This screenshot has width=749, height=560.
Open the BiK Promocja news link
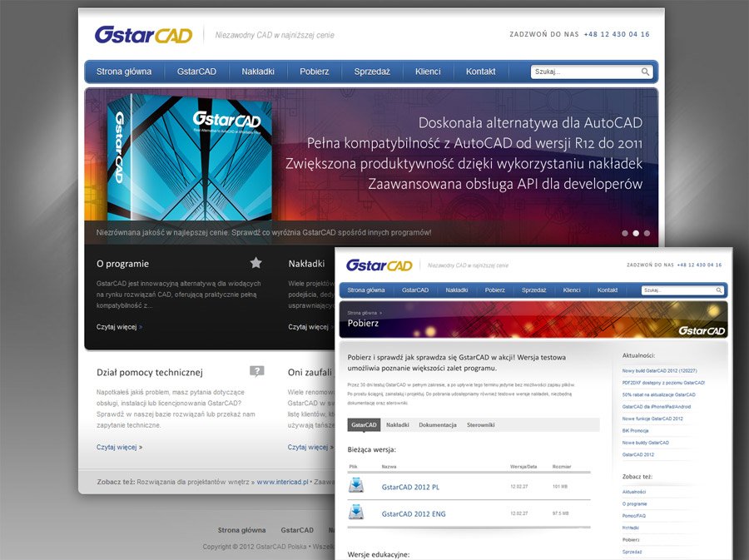pyautogui.click(x=635, y=431)
